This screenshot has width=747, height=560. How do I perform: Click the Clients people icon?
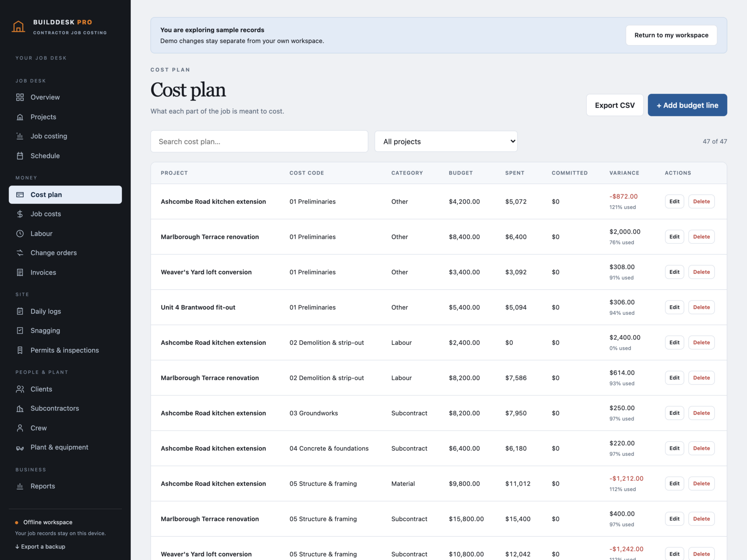click(x=20, y=389)
